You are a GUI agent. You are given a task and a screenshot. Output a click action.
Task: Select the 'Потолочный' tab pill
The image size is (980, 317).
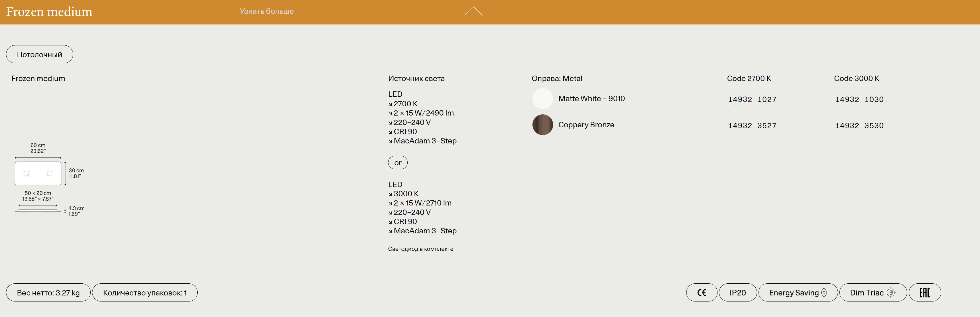click(40, 55)
